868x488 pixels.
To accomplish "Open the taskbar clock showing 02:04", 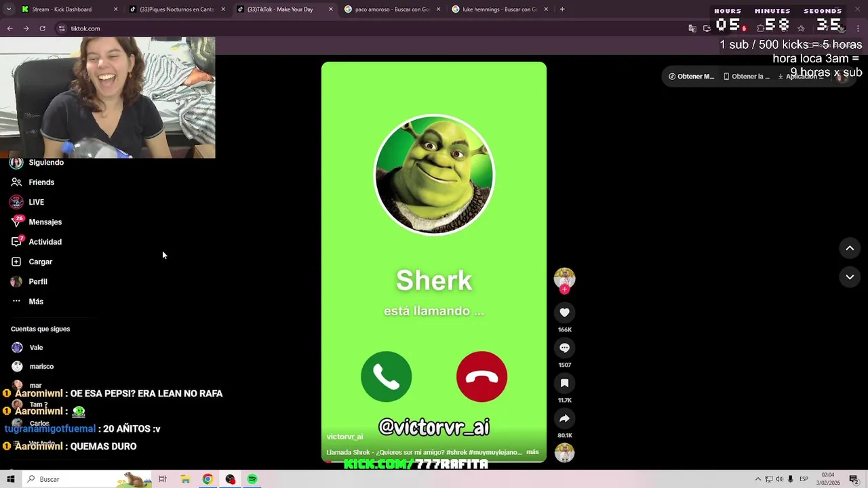I will 829,479.
